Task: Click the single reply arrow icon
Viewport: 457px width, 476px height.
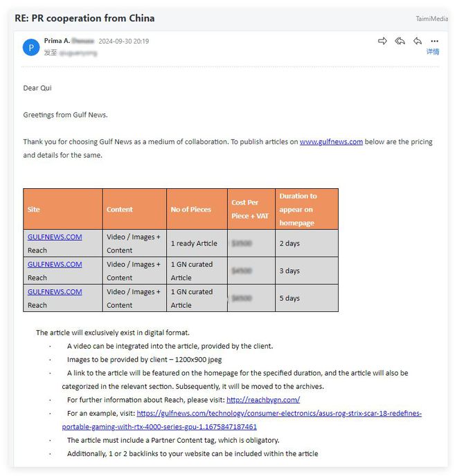Action: (418, 41)
